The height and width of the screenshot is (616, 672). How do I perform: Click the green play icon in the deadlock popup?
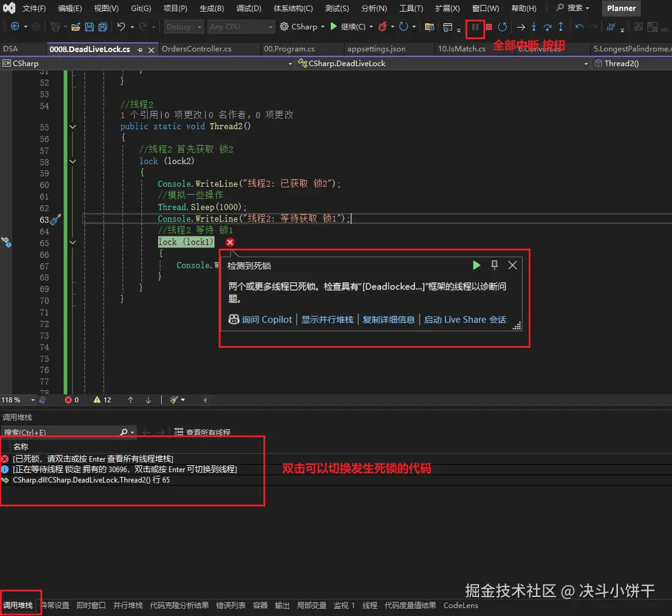click(x=476, y=265)
